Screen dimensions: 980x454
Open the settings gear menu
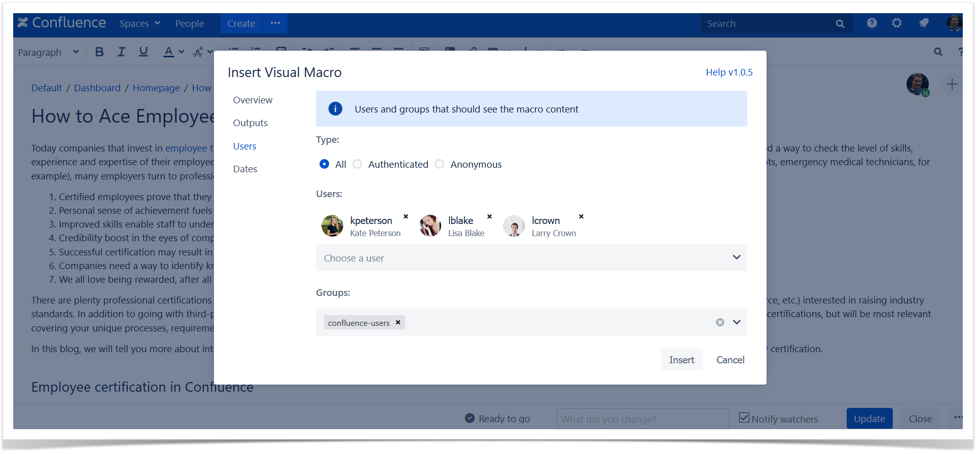[x=897, y=23]
